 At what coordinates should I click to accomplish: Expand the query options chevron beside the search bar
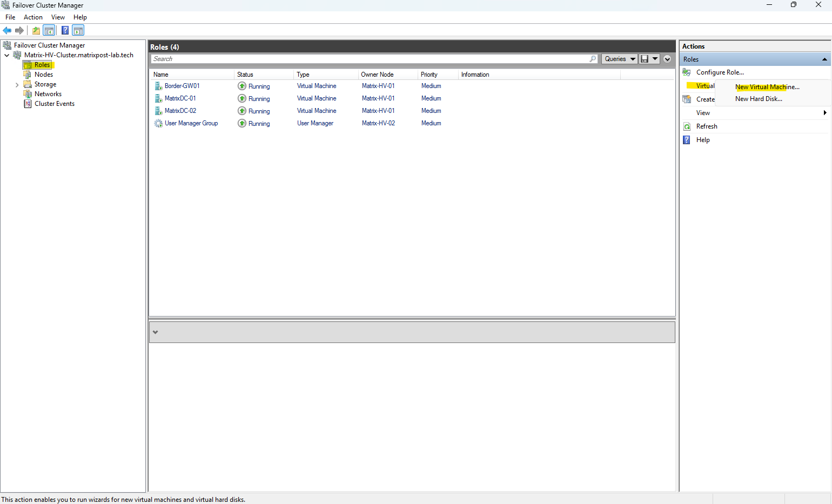pyautogui.click(x=667, y=59)
